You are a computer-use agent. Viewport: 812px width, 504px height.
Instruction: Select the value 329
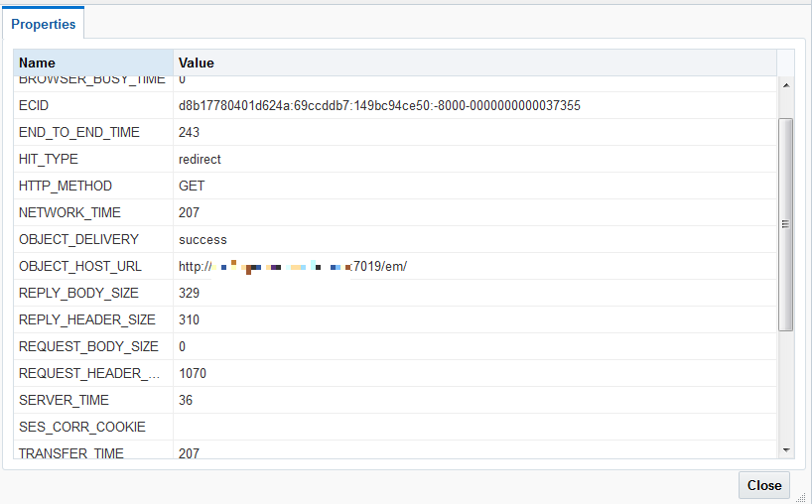189,293
